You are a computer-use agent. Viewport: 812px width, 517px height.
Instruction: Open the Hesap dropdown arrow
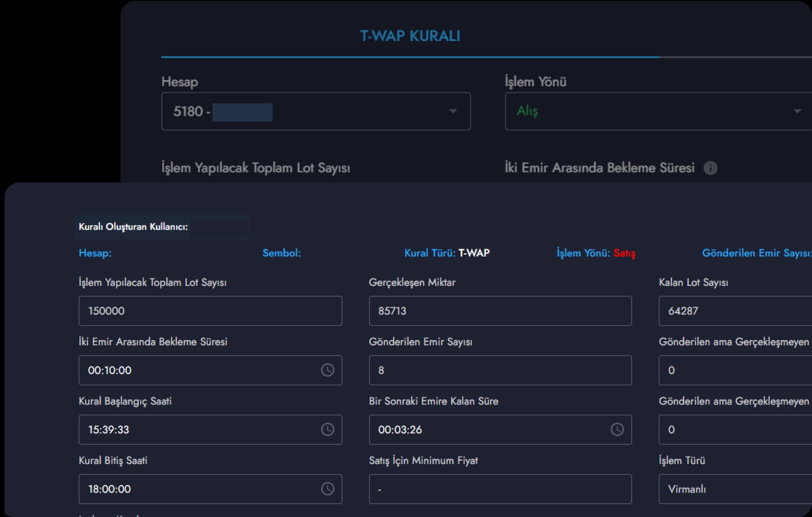[453, 111]
